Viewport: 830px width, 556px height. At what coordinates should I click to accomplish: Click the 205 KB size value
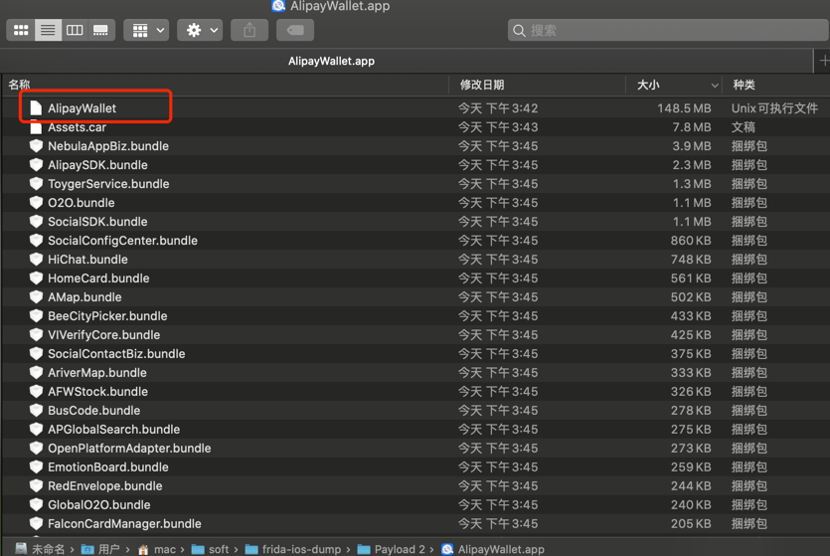(x=691, y=524)
